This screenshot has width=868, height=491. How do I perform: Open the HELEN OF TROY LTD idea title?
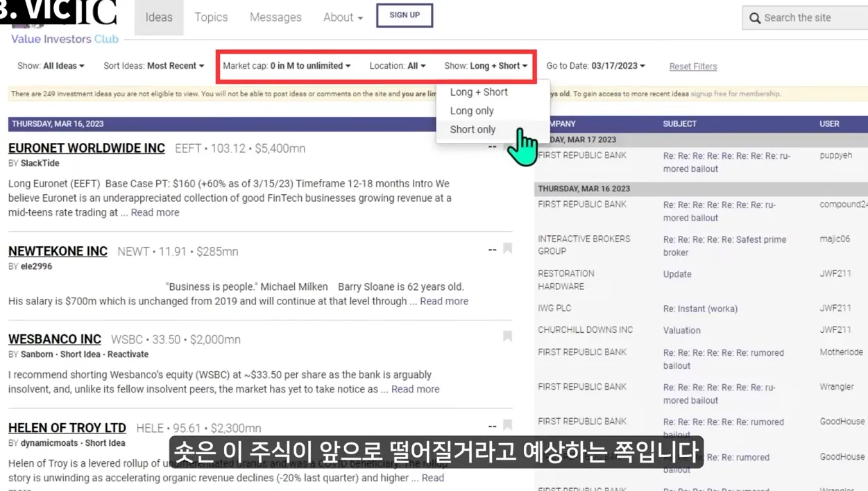tap(67, 428)
